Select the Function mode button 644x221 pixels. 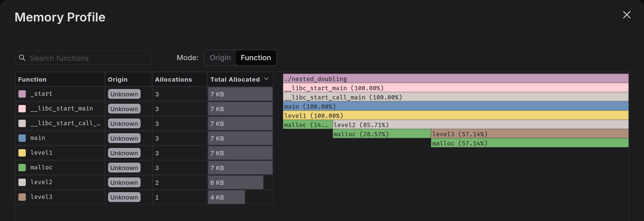pyautogui.click(x=256, y=58)
